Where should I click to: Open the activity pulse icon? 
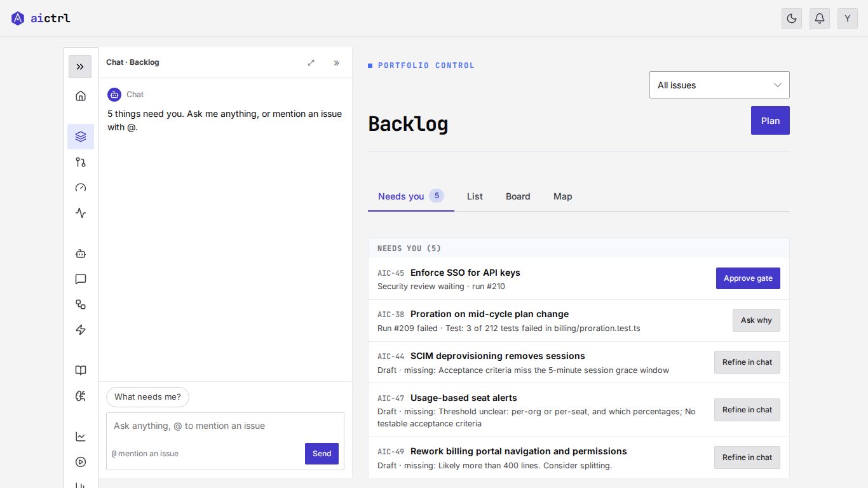pos(81,213)
